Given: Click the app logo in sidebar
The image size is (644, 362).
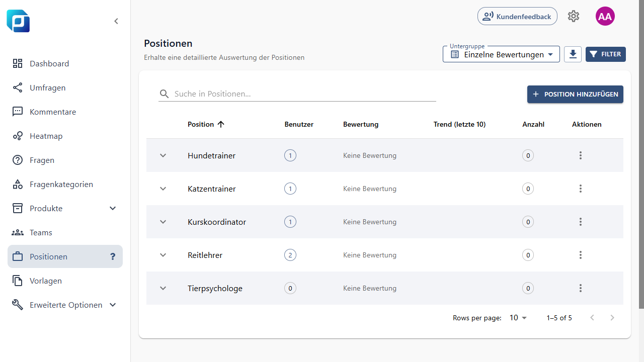Looking at the screenshot, I should tap(18, 21).
